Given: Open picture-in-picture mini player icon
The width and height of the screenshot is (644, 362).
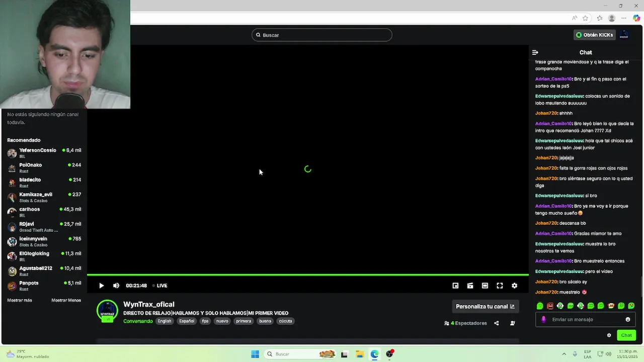Looking at the screenshot, I should pos(455,286).
